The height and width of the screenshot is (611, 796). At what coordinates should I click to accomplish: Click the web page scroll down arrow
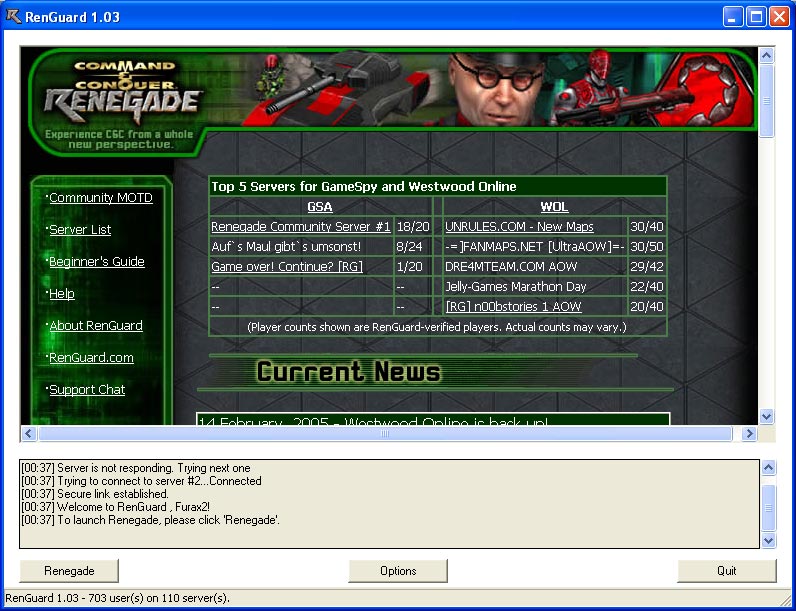(x=767, y=417)
